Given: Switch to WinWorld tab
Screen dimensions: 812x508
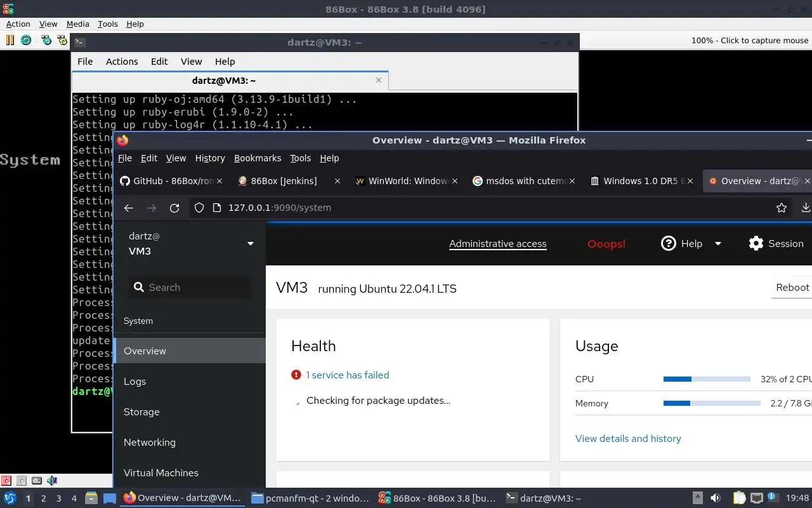Looking at the screenshot, I should (x=406, y=181).
